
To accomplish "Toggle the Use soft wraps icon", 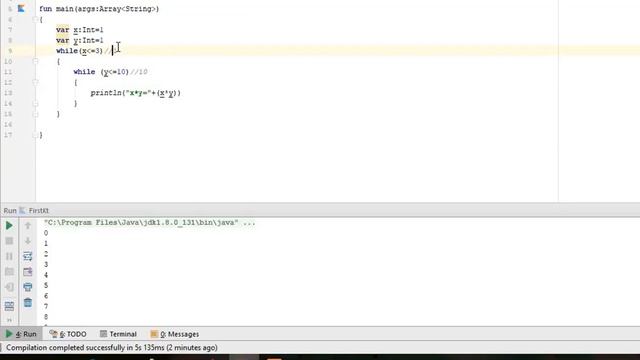I will [28, 256].
